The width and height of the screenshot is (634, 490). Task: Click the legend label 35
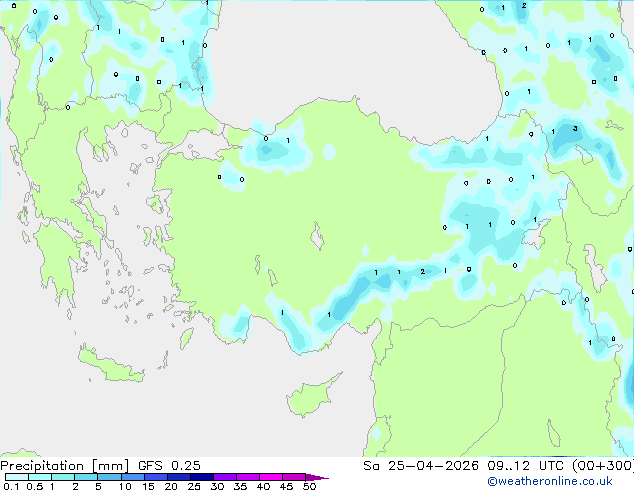click(240, 486)
